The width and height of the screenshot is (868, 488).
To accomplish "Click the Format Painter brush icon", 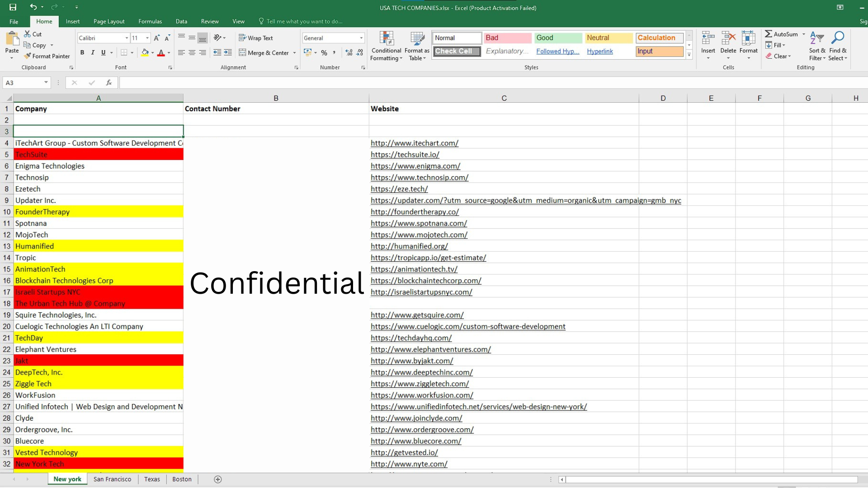I will pos(28,56).
